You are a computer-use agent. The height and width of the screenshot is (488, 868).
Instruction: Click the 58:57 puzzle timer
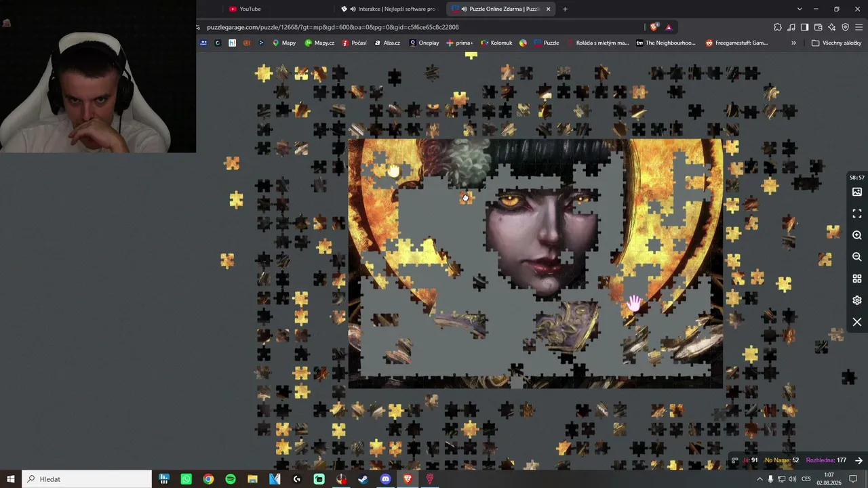coord(857,178)
